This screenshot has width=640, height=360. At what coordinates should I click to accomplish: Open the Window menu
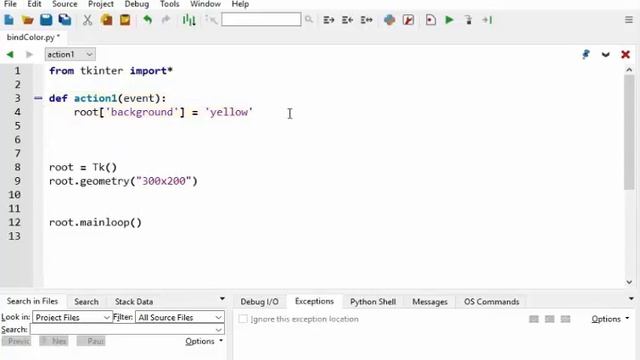[x=205, y=4]
